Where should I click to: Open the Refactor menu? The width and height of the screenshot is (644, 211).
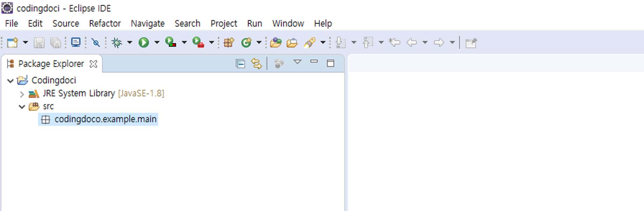[105, 23]
